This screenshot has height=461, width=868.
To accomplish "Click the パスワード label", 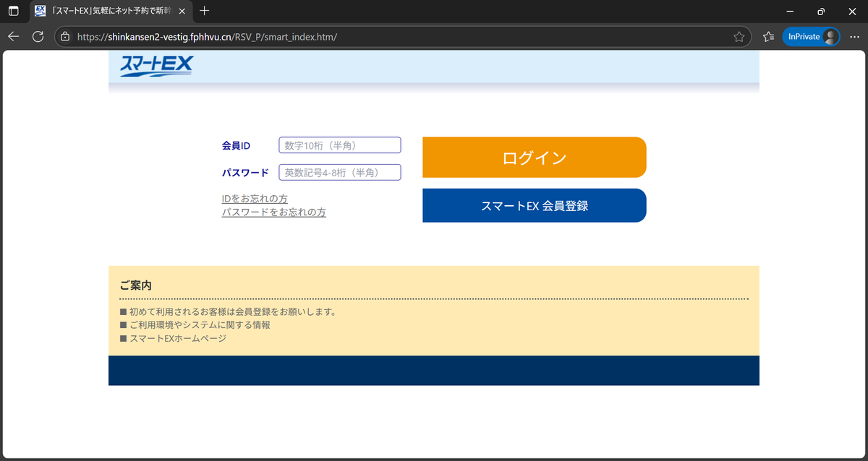I will [x=245, y=173].
